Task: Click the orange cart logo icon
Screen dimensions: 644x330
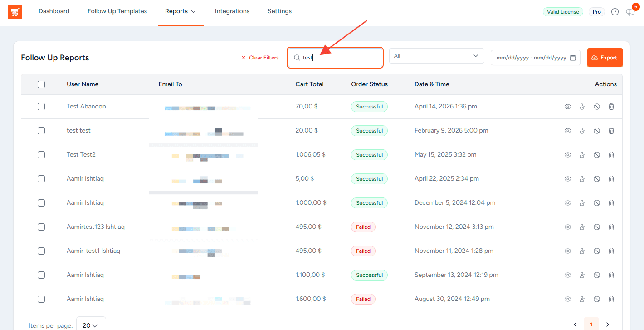Action: click(15, 11)
